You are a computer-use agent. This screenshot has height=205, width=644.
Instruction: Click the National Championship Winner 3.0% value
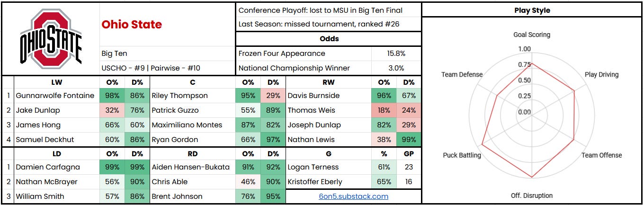(x=396, y=68)
